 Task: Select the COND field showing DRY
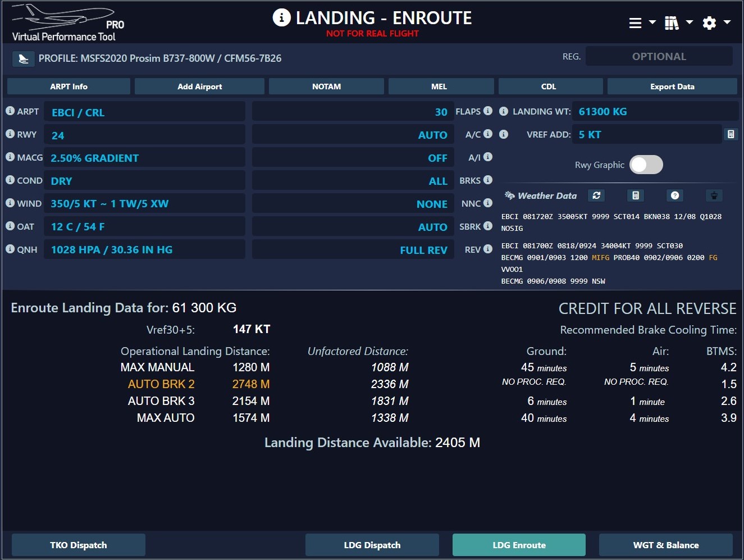coord(145,181)
